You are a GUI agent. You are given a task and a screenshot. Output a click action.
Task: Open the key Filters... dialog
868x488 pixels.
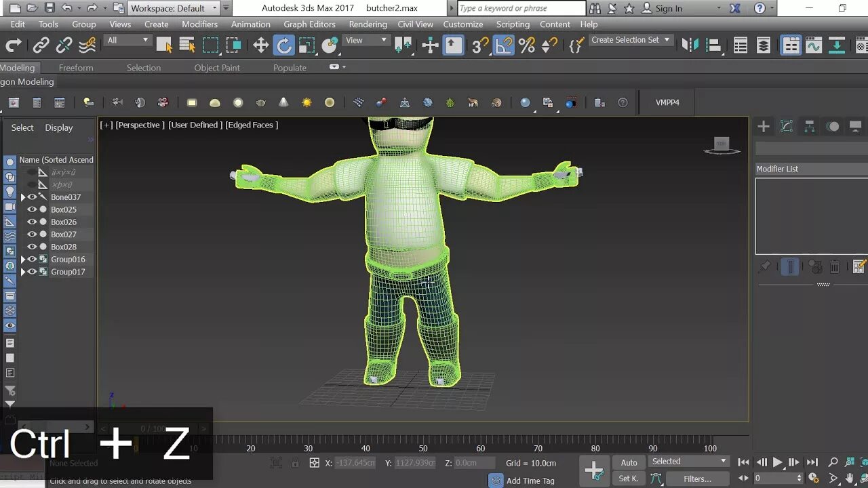[697, 479]
